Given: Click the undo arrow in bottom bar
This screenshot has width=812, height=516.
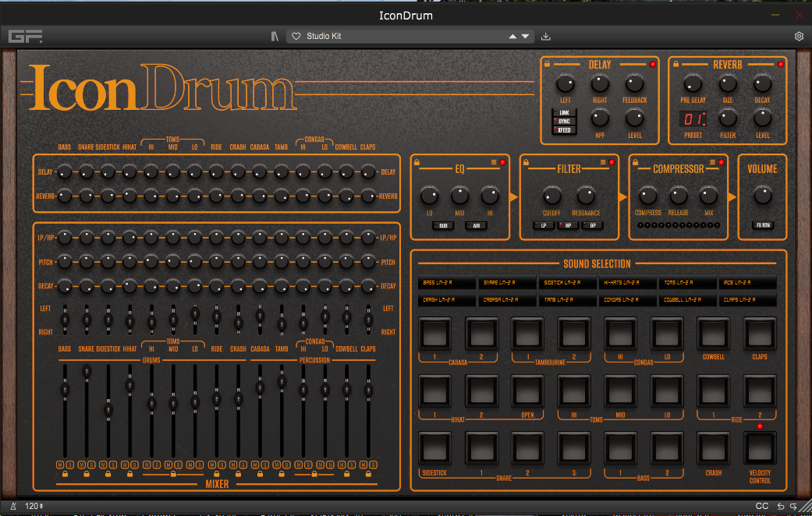Looking at the screenshot, I should tap(781, 506).
